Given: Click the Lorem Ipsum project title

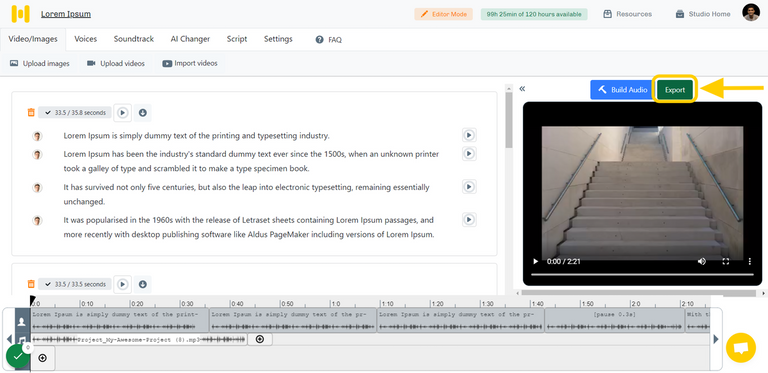Looking at the screenshot, I should pyautogui.click(x=66, y=14).
